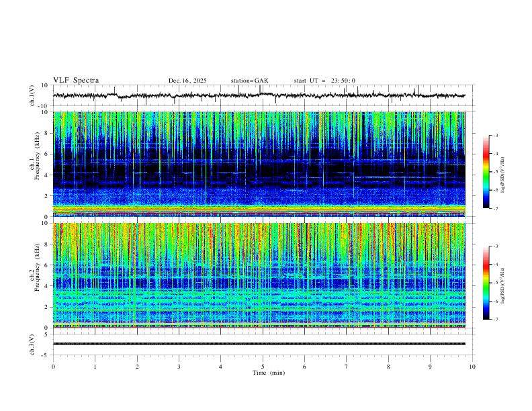Screen dimensions: 532x411
Task: Click time axis tick label "2"
Action: click(x=137, y=367)
